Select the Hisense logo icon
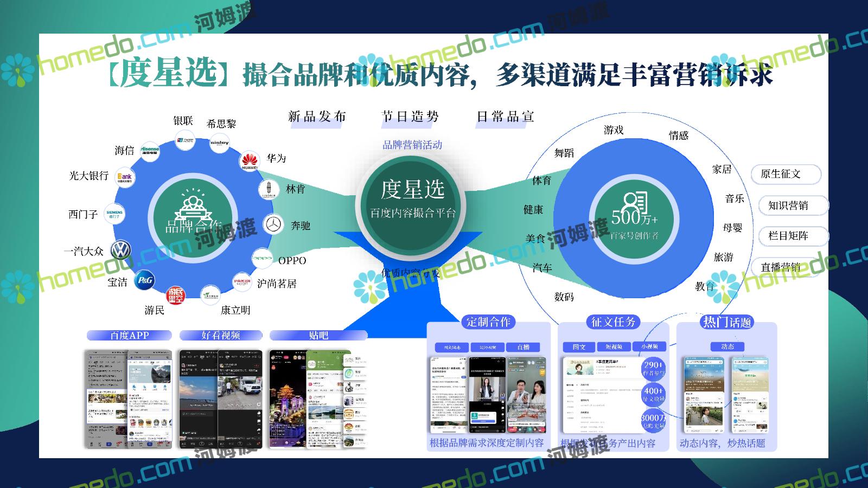Screen dimensions: 868x488 [x=150, y=150]
